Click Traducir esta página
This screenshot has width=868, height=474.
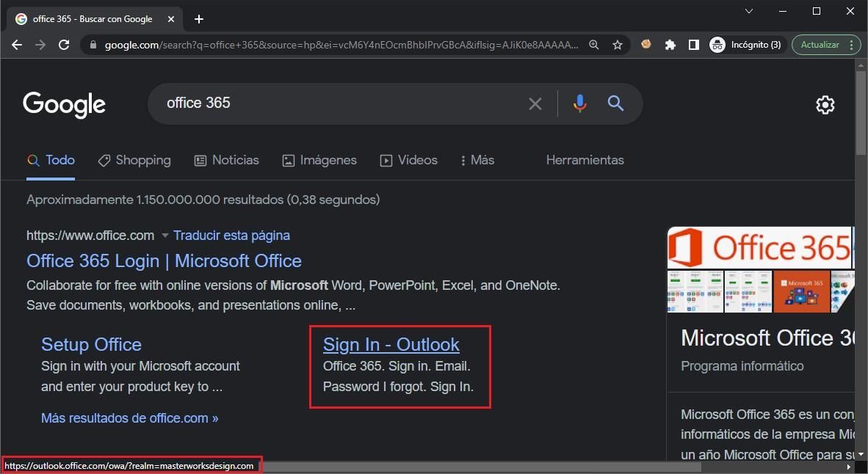[x=231, y=236]
